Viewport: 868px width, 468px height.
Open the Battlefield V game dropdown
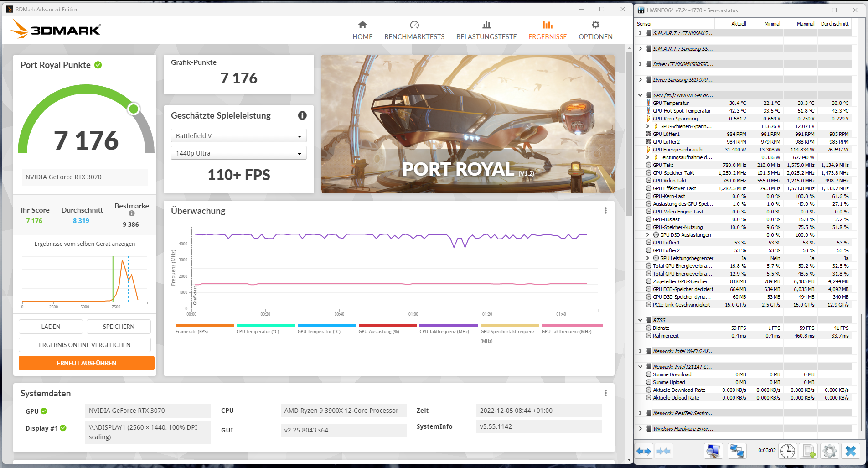pos(238,136)
